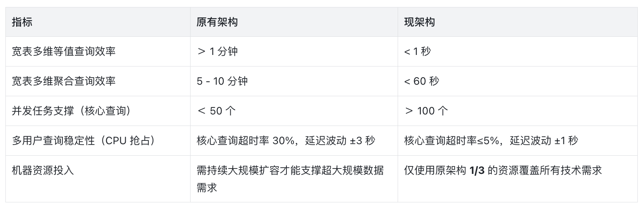Click the 核心查询超时率≤5% cell
Image resolution: width=644 pixels, height=209 pixels.
coord(491,141)
